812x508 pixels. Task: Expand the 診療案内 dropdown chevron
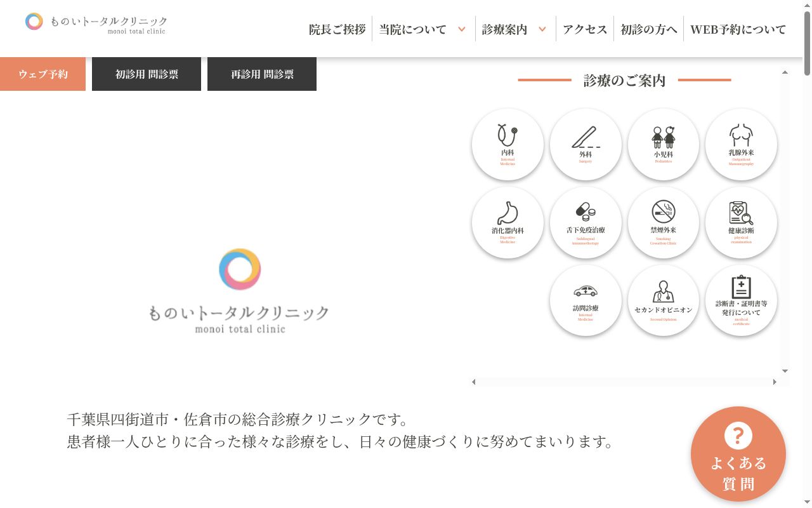click(542, 29)
